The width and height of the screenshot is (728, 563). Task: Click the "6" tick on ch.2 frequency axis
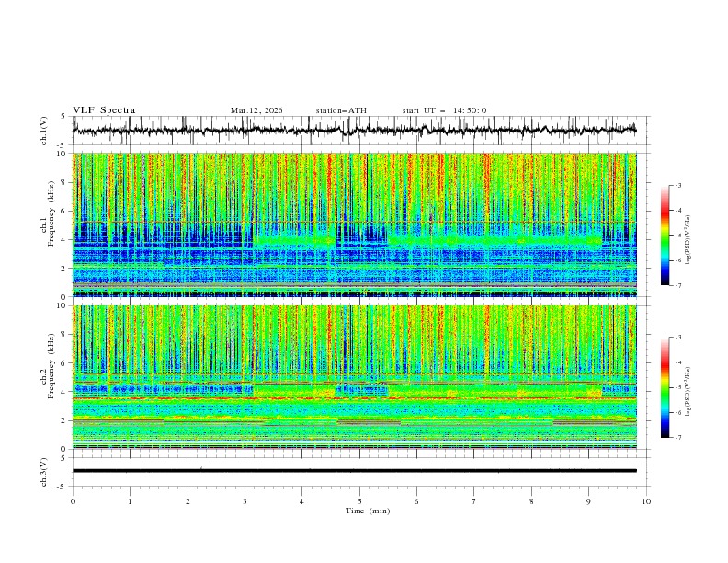(65, 362)
